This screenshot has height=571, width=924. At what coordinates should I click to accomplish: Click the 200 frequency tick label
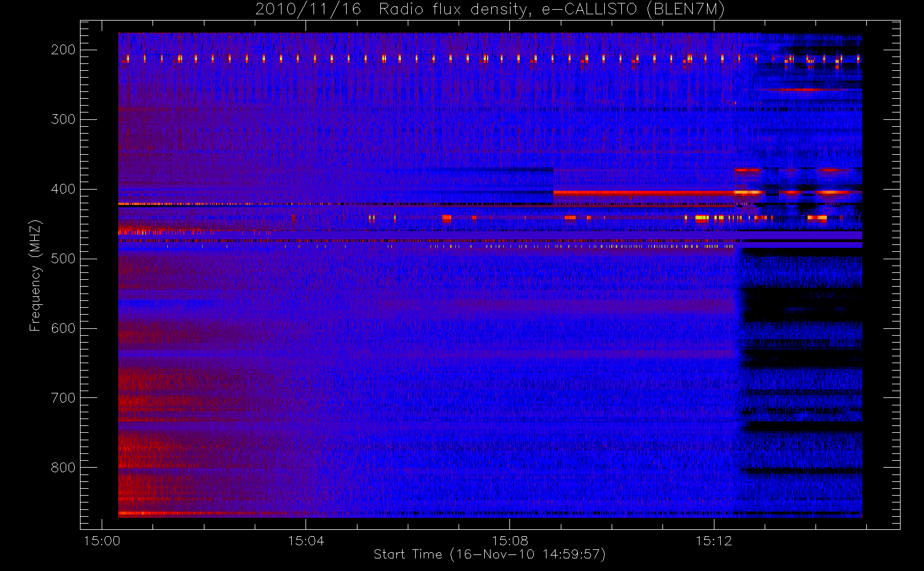[x=63, y=50]
